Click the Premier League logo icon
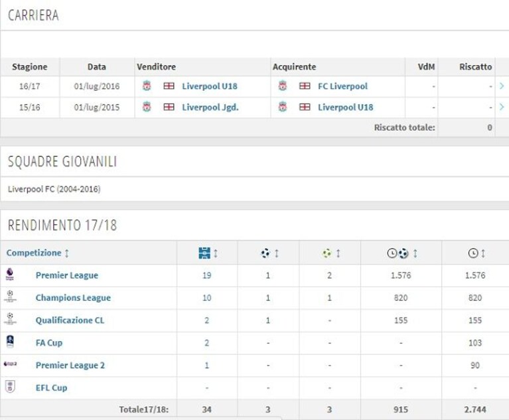The width and height of the screenshot is (509, 420). tap(10, 274)
